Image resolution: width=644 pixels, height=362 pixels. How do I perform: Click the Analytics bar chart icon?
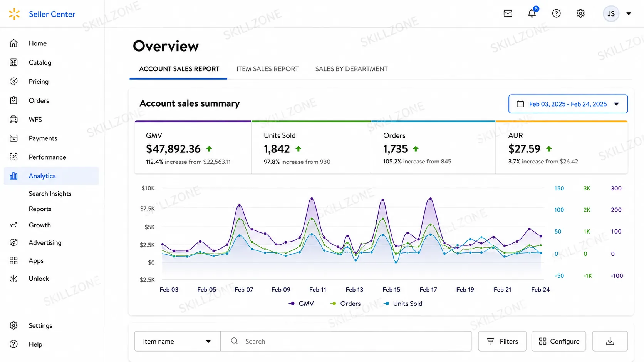[x=13, y=176]
